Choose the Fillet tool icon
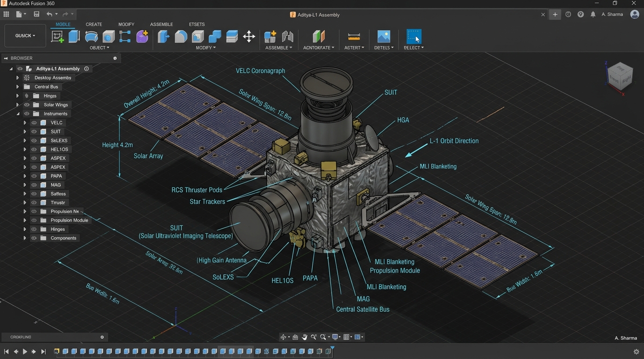 coord(181,36)
